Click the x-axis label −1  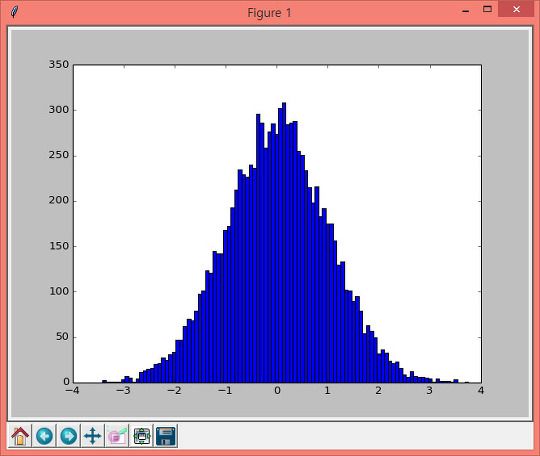[225, 391]
